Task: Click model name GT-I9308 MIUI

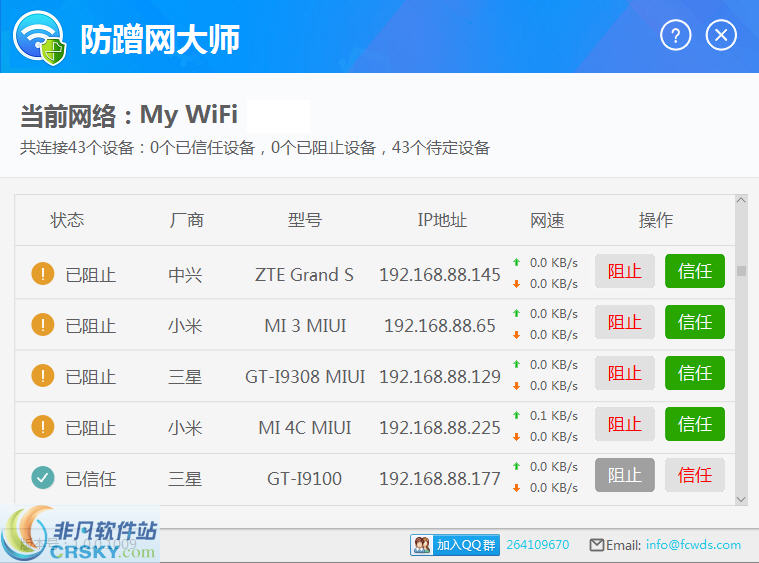Action: 305,377
